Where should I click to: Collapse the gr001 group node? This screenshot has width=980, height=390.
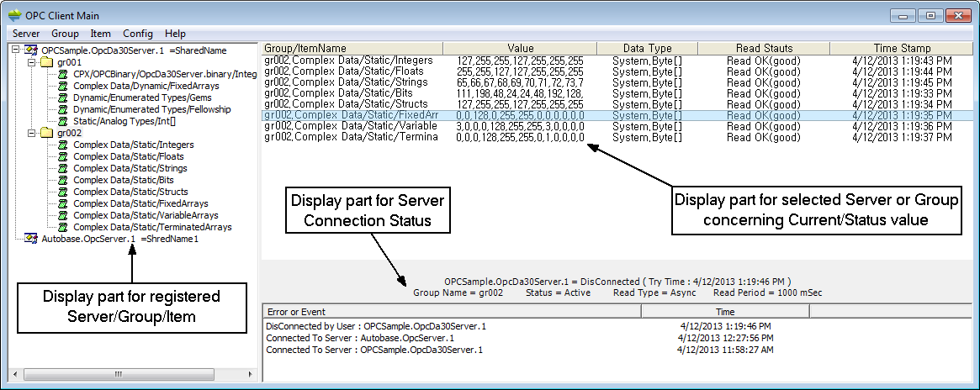coord(32,62)
